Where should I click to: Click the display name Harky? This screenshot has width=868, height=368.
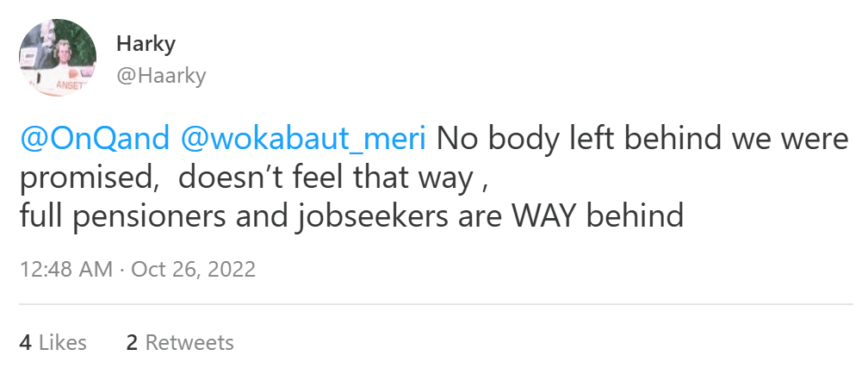[x=146, y=43]
